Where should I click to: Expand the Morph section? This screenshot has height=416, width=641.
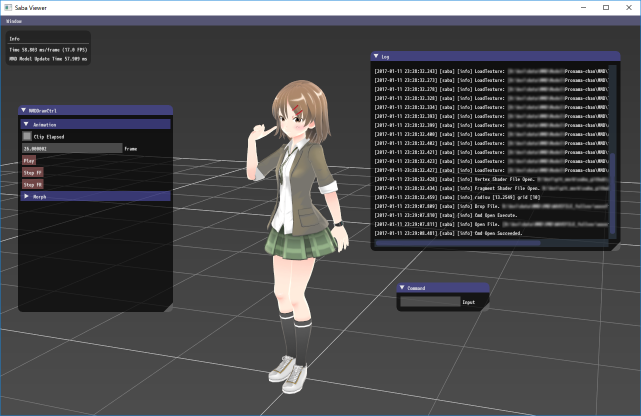(96, 197)
